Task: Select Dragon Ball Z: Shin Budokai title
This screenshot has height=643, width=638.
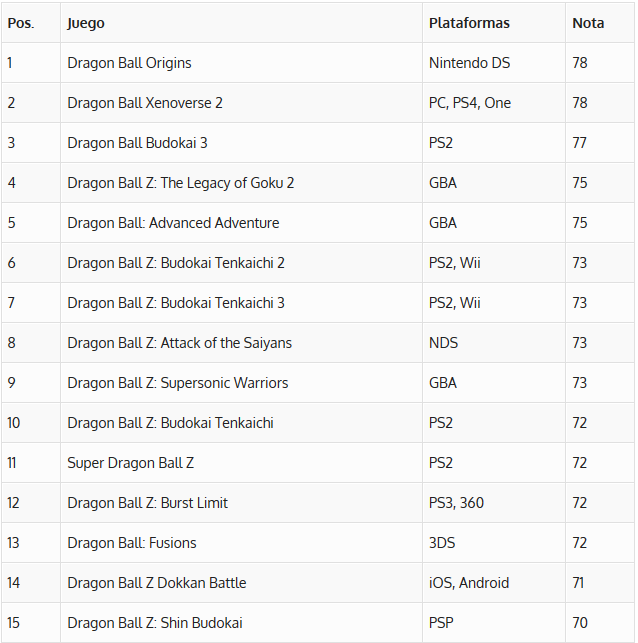Action: (155, 623)
